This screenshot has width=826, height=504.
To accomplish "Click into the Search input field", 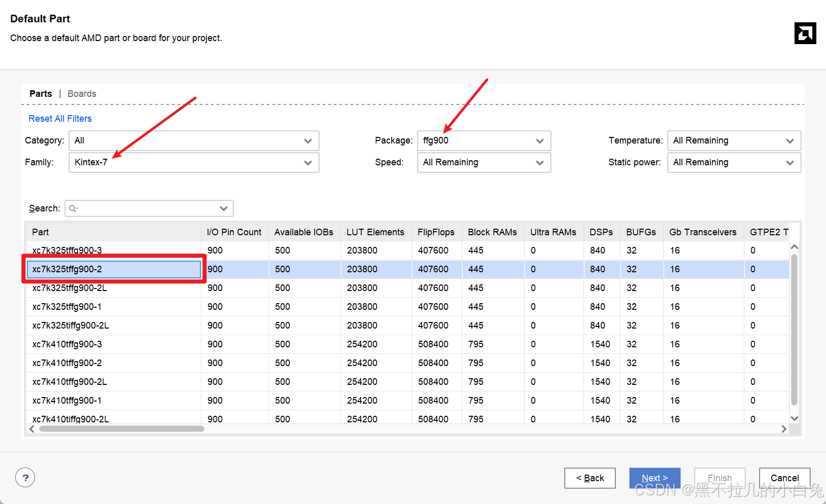I will pyautogui.click(x=149, y=208).
